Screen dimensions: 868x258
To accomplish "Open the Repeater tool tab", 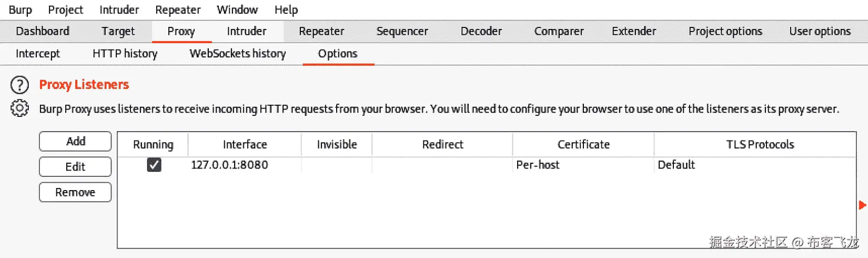I will pyautogui.click(x=321, y=32).
